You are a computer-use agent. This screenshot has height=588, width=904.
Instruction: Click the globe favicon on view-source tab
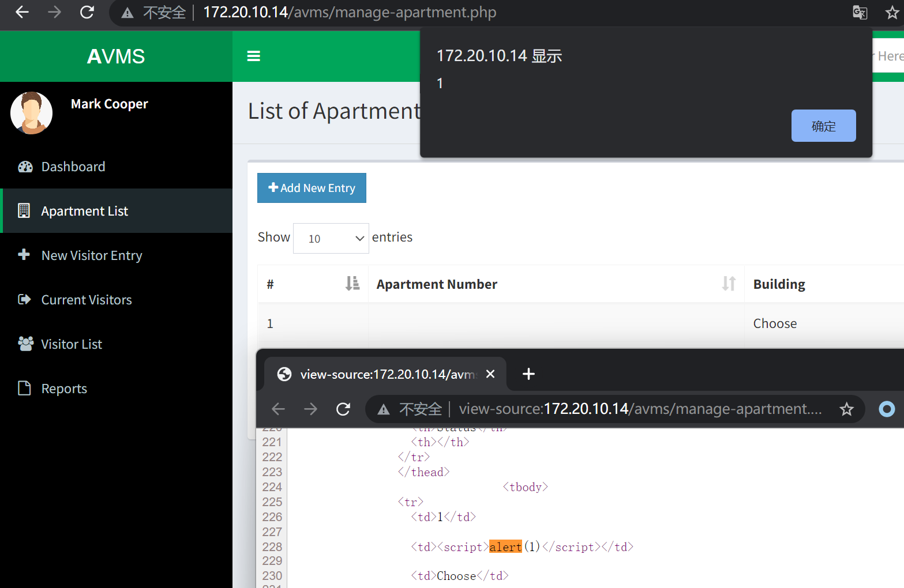(x=284, y=374)
